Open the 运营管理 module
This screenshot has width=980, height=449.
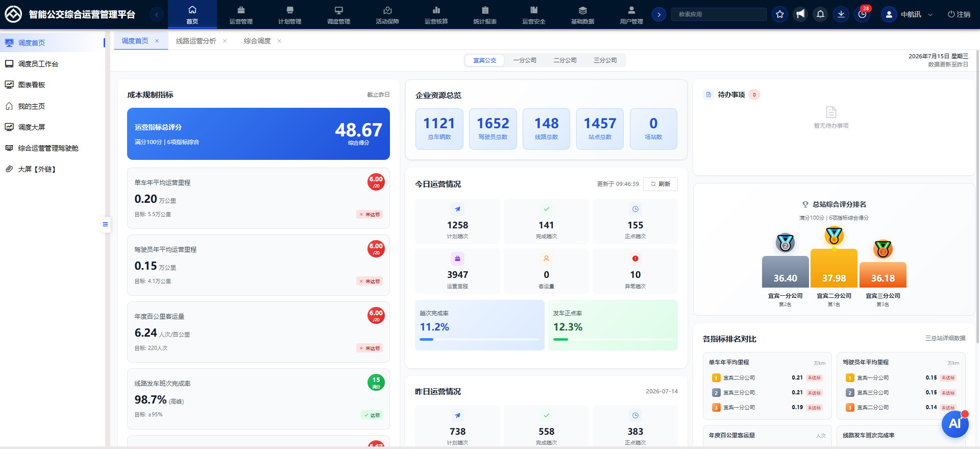[x=241, y=14]
